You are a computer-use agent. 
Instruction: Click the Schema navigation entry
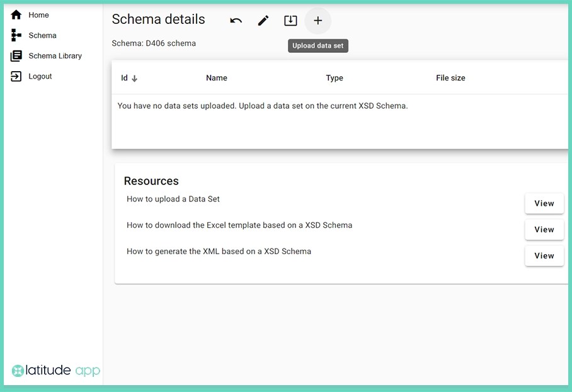click(42, 35)
